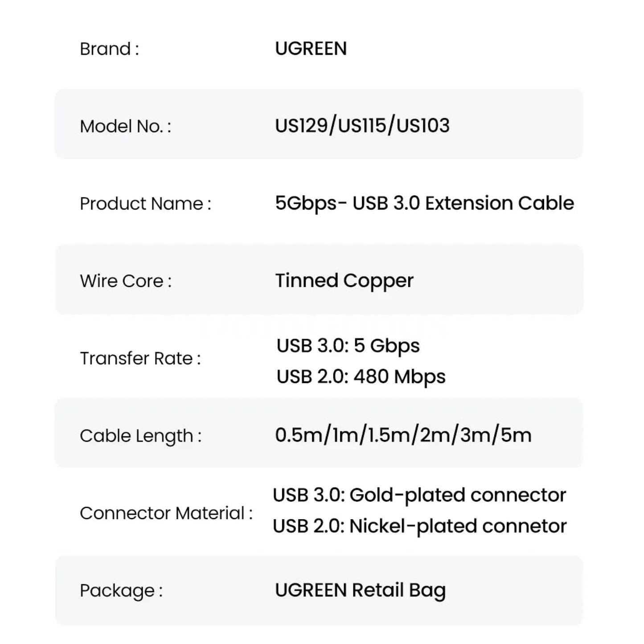Click the Connector Material label

pos(166,513)
